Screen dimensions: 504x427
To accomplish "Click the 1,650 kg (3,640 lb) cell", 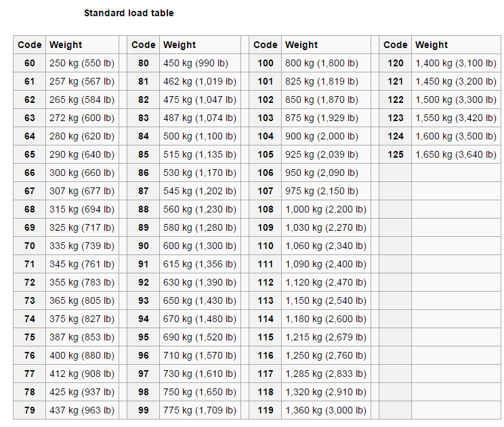I will click(456, 154).
